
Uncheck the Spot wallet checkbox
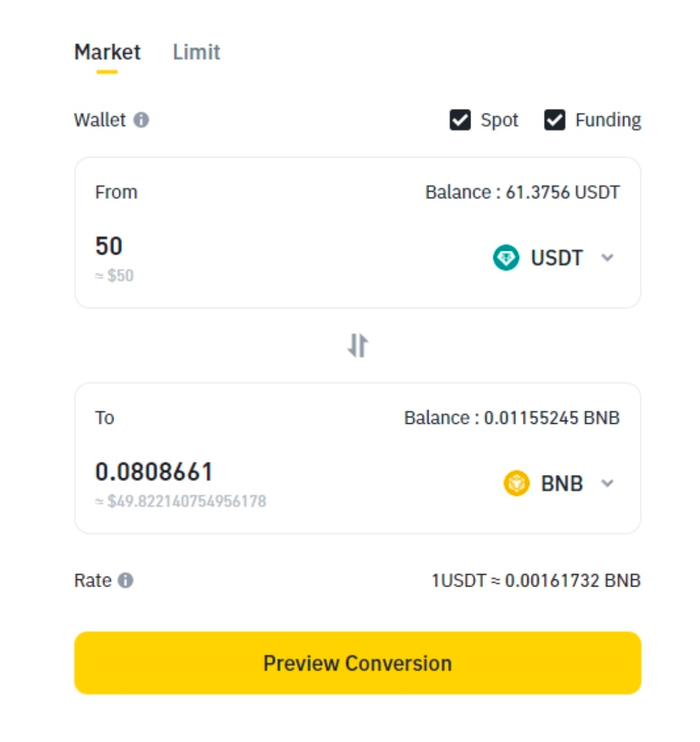coord(460,120)
